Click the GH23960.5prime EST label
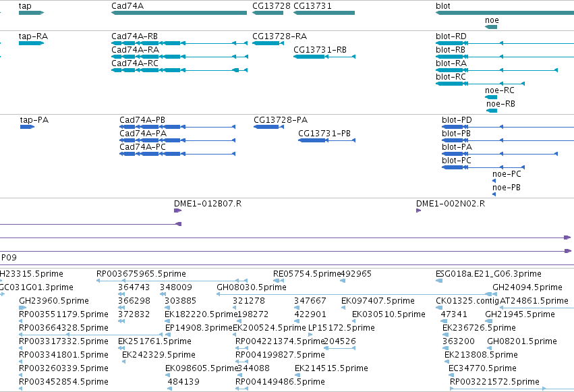 (54, 301)
